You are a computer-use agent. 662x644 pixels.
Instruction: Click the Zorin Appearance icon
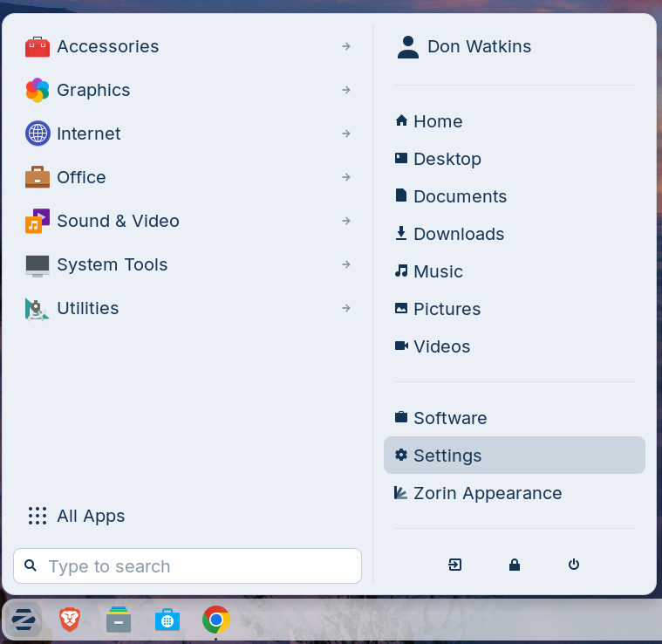click(400, 492)
